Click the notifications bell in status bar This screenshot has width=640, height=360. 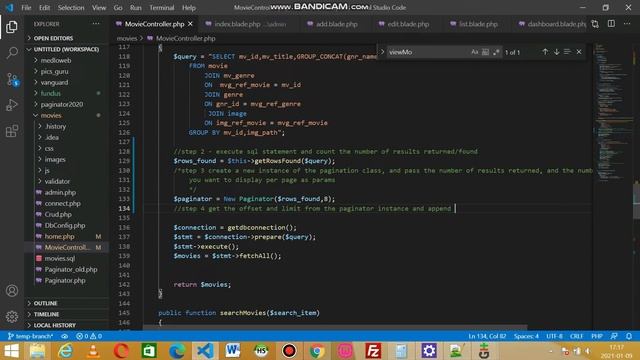(x=629, y=336)
